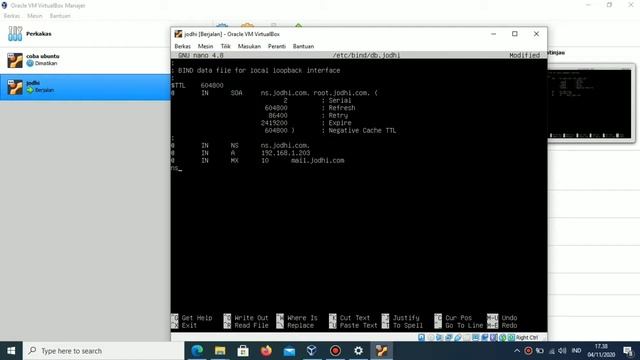Open Mesin menu in jodhi VM window
The image size is (640, 360).
coord(205,46)
